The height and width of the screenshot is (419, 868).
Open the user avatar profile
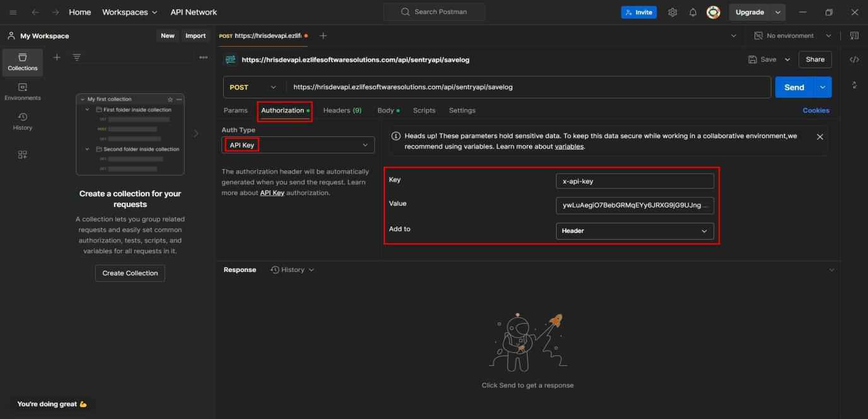(713, 12)
